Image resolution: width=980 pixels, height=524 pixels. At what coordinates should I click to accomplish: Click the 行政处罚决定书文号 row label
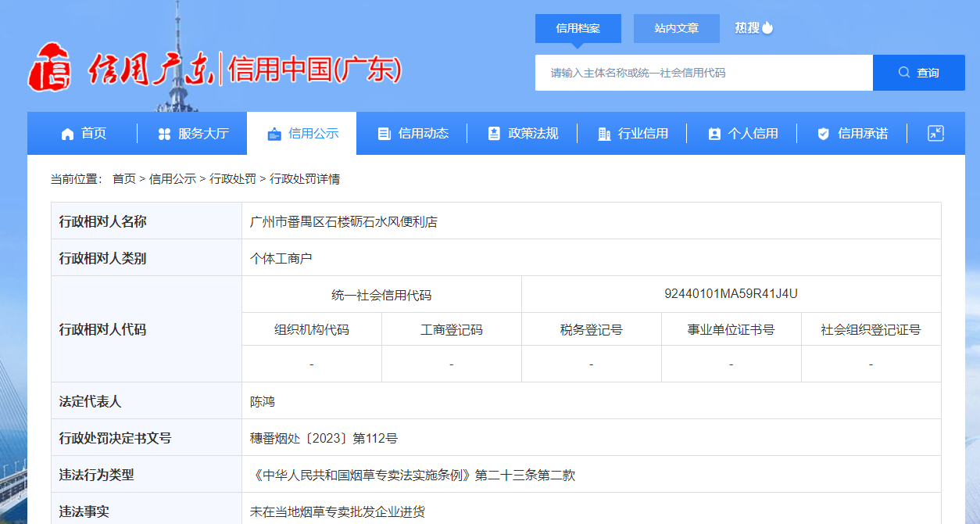pos(116,438)
